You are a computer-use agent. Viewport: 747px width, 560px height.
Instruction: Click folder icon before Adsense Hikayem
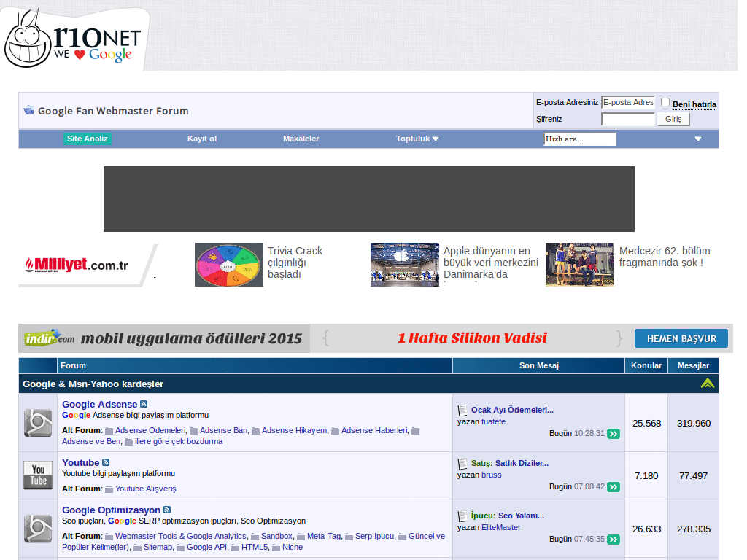click(x=256, y=431)
